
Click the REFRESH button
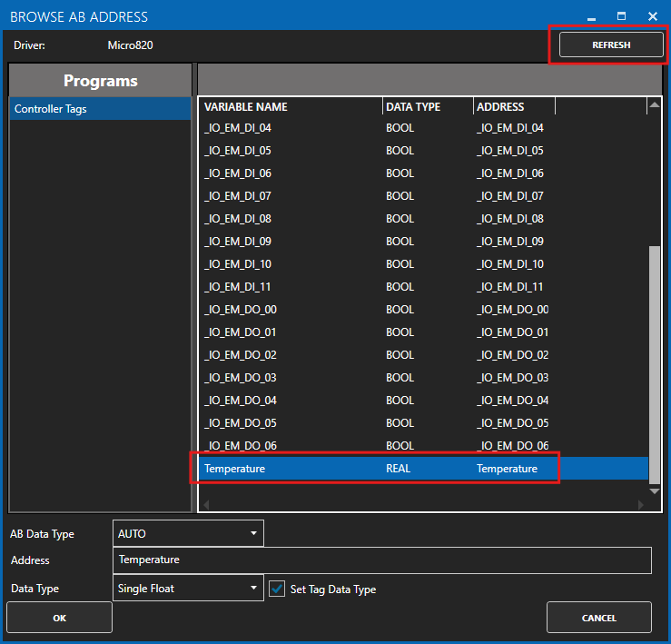click(x=611, y=45)
